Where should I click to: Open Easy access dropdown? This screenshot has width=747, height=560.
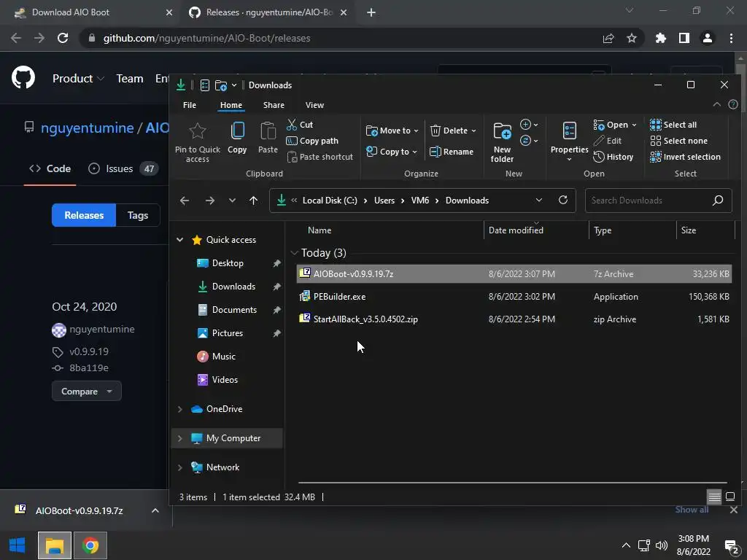[x=529, y=141]
